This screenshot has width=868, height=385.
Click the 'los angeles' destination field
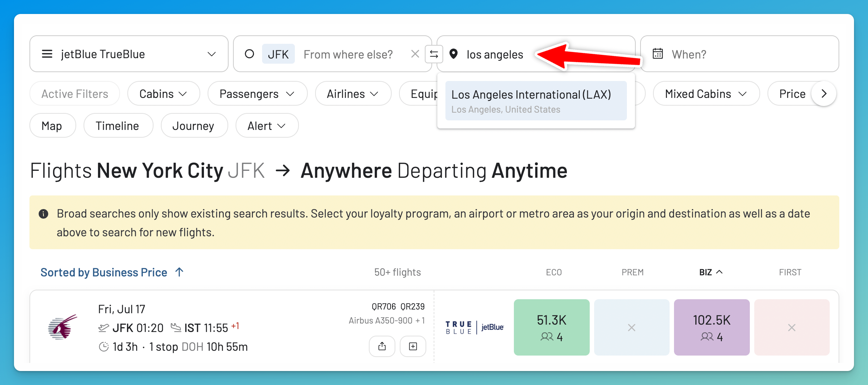[x=536, y=54]
